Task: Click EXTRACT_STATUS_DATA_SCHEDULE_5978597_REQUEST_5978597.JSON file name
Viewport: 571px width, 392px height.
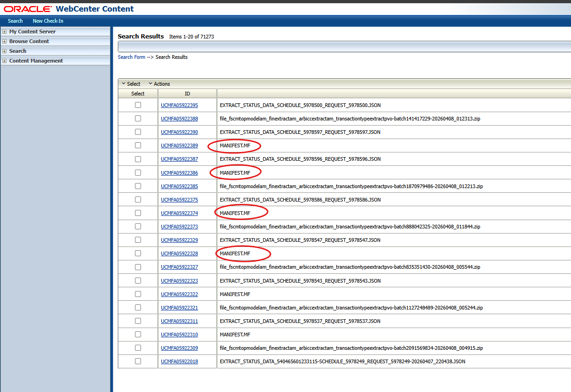Action: click(300, 132)
